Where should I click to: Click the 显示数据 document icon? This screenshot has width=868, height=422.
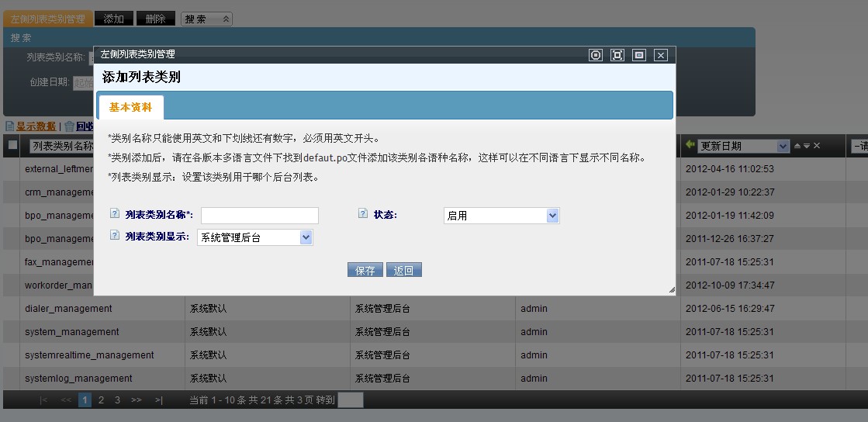9,126
